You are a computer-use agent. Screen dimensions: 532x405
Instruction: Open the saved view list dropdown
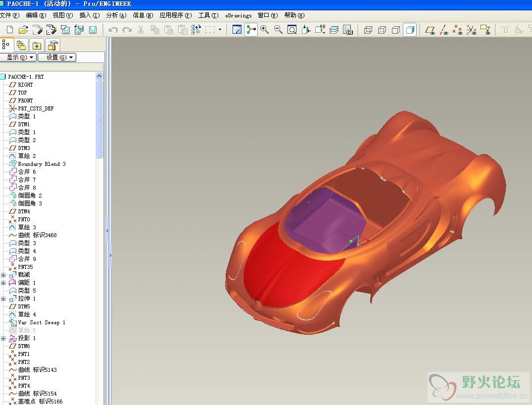click(x=320, y=30)
